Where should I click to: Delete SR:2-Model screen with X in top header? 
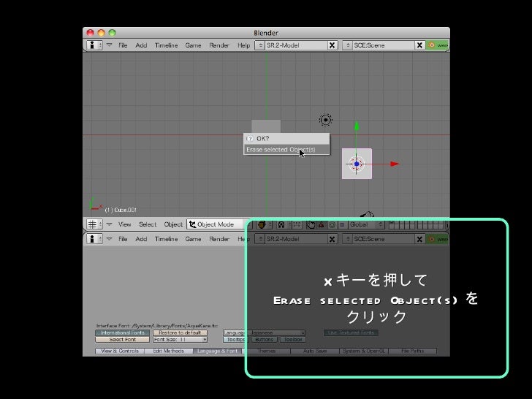pos(332,45)
